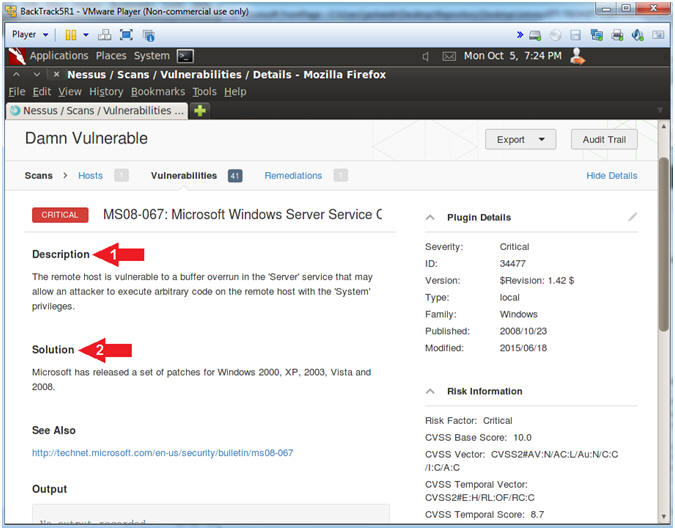Click the red CRITICAL severity badge
675x530 pixels.
[x=60, y=215]
